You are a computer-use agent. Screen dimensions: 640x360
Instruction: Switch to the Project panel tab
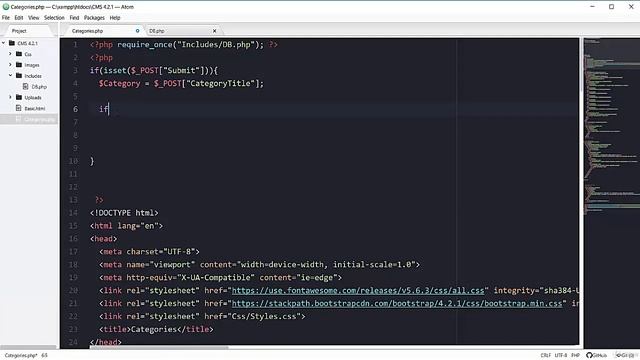[x=19, y=31]
